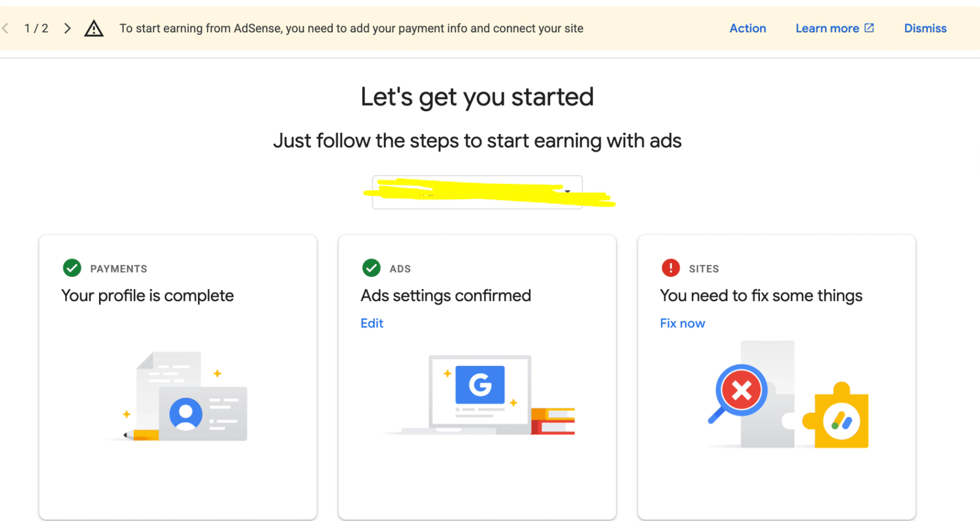The image size is (980, 521).
Task: Click the green checkmark beside Ads
Action: [x=371, y=268]
